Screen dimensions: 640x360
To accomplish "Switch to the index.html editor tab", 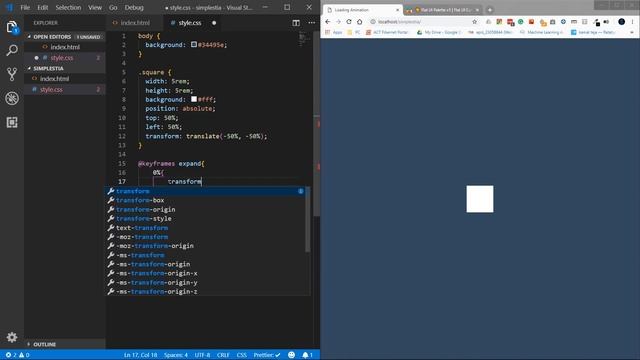I will click(x=134, y=23).
